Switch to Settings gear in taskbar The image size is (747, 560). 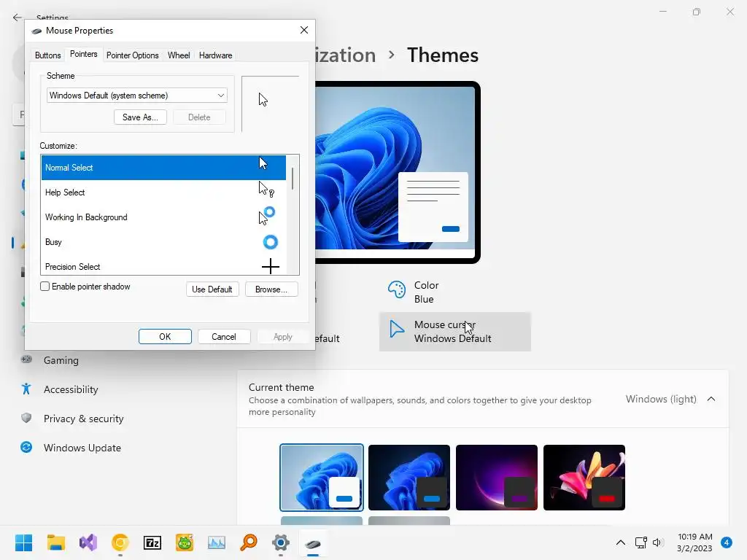[x=281, y=542]
